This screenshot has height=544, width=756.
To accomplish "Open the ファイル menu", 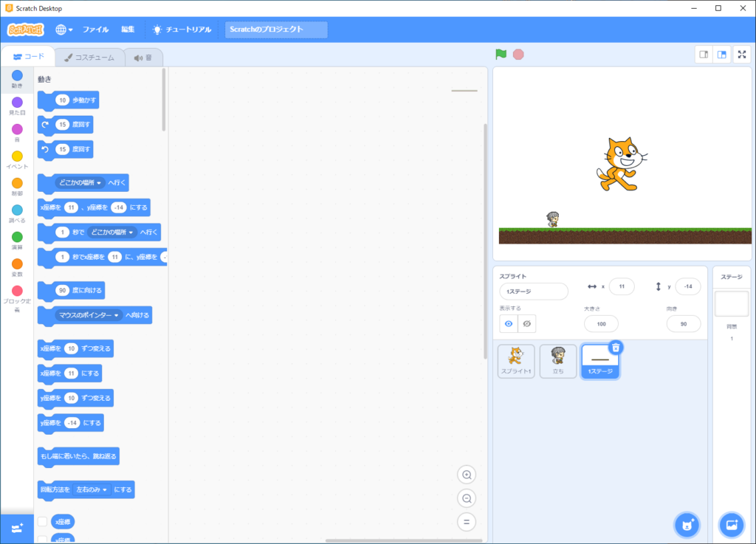I will coord(95,30).
